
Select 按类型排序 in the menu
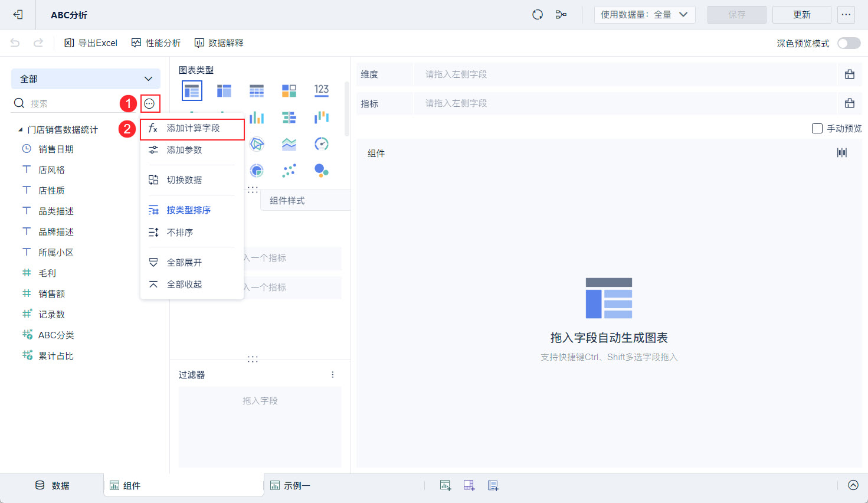(x=192, y=210)
